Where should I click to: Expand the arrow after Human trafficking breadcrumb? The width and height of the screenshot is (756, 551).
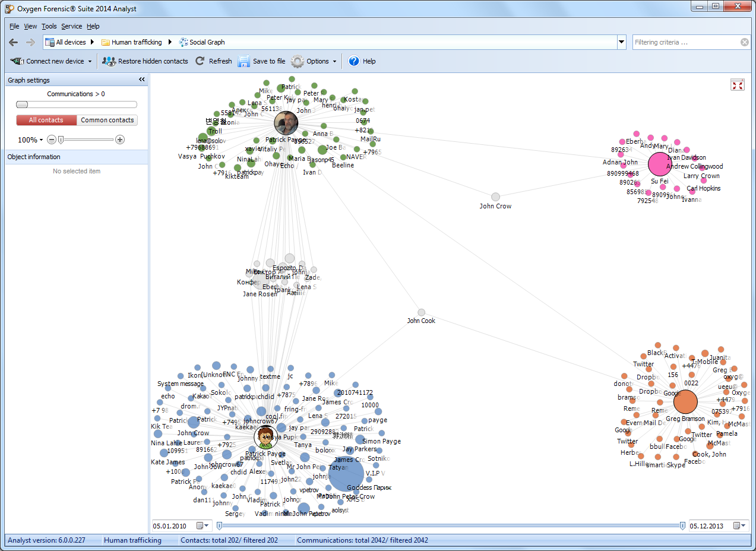click(170, 42)
